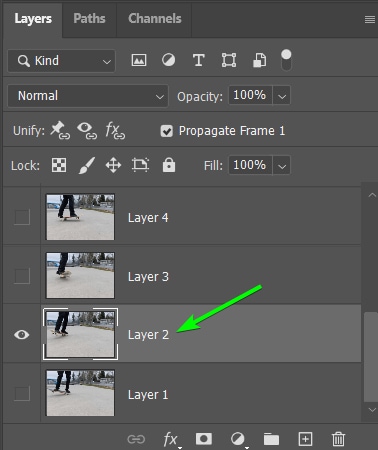Toggle layer filtering on/off switch
Image resolution: width=378 pixels, height=450 pixels.
coord(286,60)
